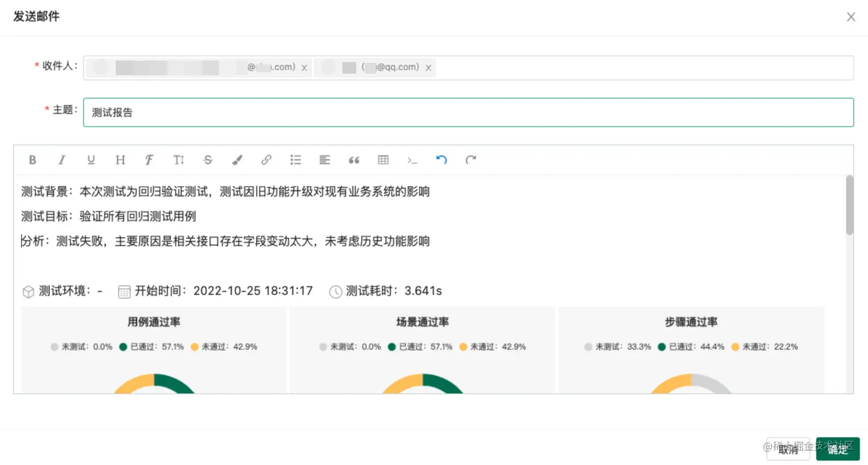Insert a table
Viewport: 868px width, 465px height.
(x=383, y=160)
